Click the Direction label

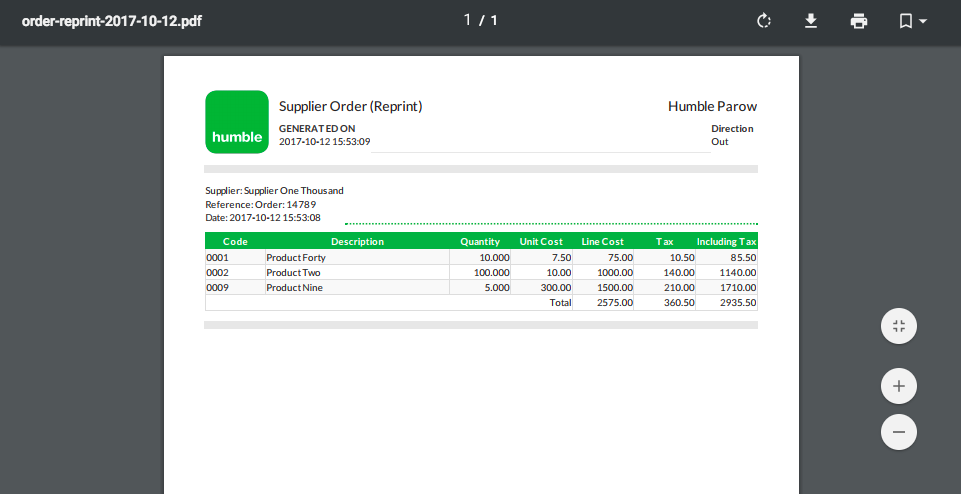[732, 129]
